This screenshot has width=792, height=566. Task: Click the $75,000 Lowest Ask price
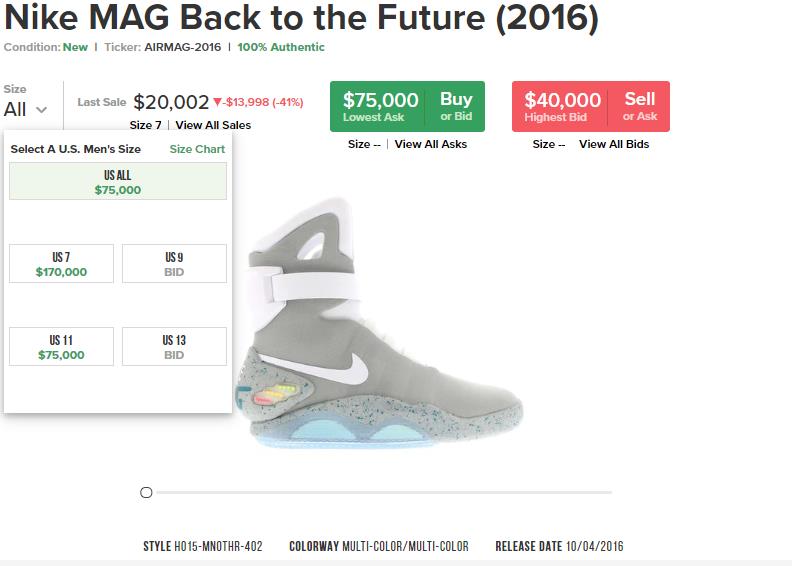tap(380, 101)
